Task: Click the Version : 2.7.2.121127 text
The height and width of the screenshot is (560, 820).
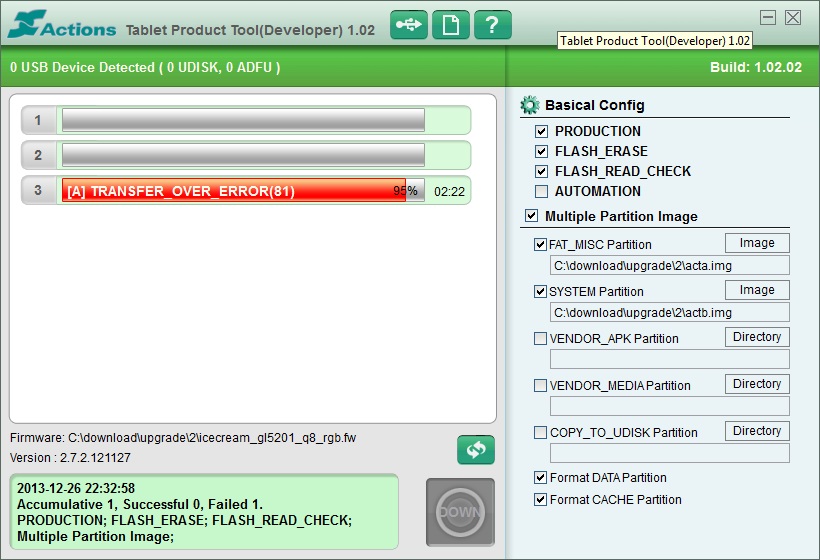Action: pos(70,458)
